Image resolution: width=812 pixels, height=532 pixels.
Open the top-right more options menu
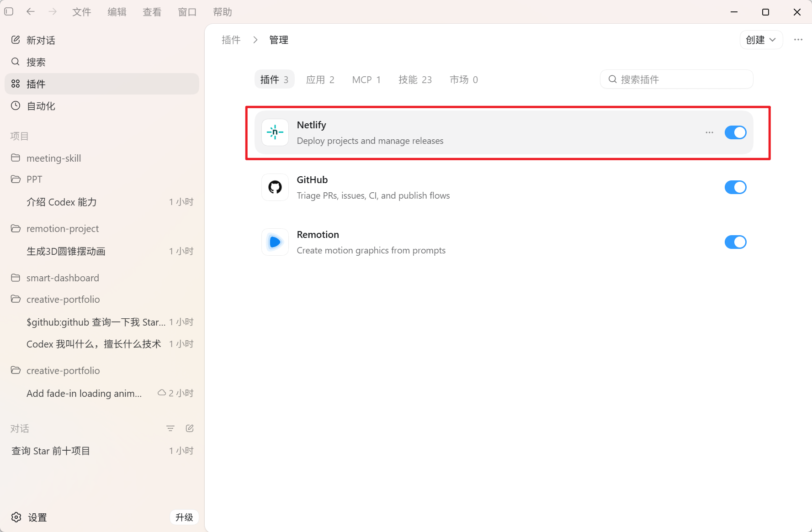tap(798, 40)
